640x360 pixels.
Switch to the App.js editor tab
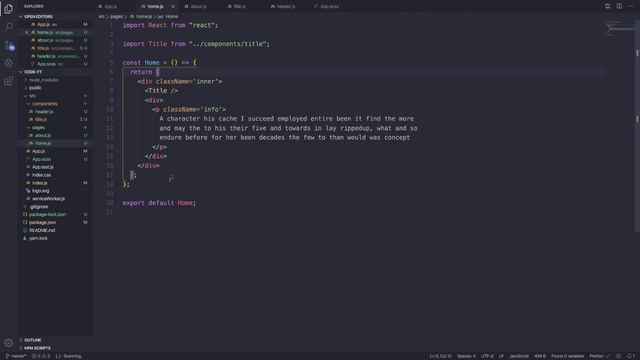tap(108, 7)
